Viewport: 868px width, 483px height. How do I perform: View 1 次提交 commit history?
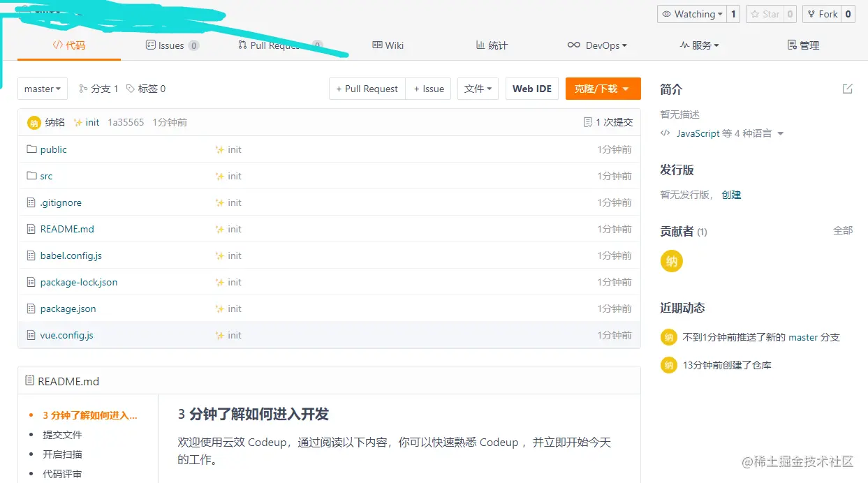[x=608, y=122]
